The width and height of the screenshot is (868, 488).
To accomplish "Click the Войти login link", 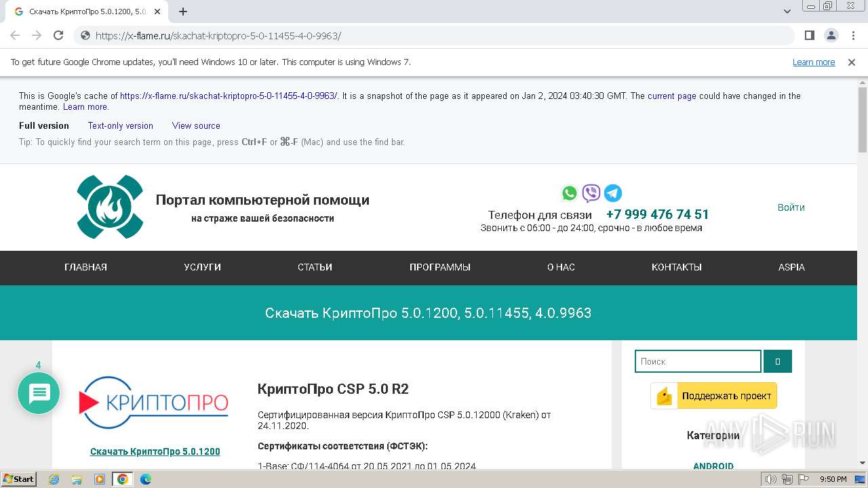I will click(791, 207).
